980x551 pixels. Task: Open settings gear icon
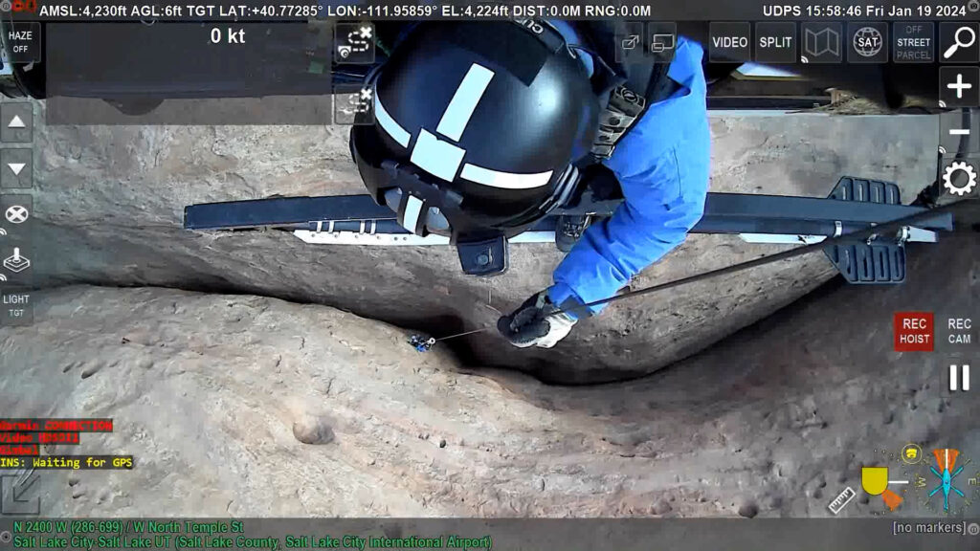tap(958, 178)
